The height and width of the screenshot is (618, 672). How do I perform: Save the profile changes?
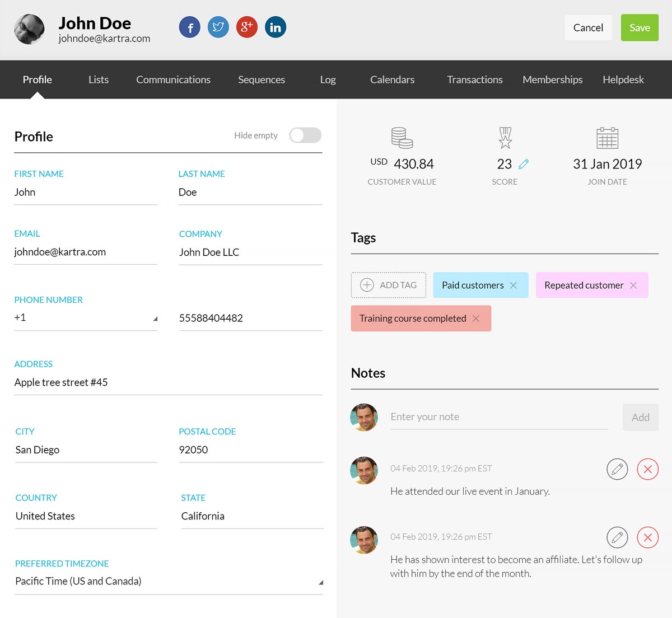[x=640, y=28]
